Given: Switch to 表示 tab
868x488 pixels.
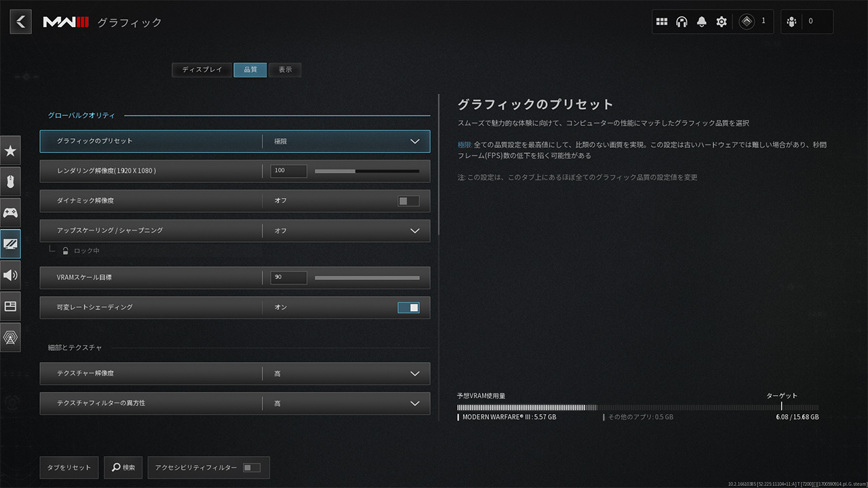Looking at the screenshot, I should (285, 70).
